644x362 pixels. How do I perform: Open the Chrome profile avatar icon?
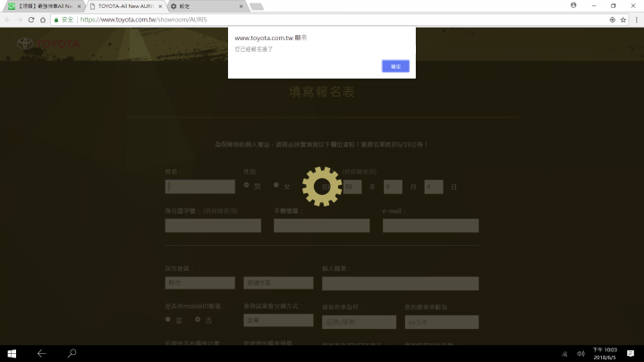tap(573, 5)
